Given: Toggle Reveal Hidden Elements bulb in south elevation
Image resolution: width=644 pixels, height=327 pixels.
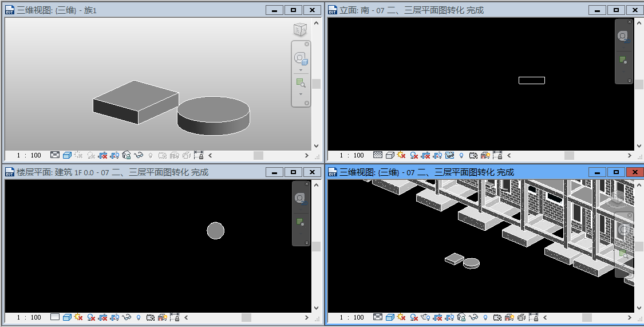Looking at the screenshot, I should 461,155.
